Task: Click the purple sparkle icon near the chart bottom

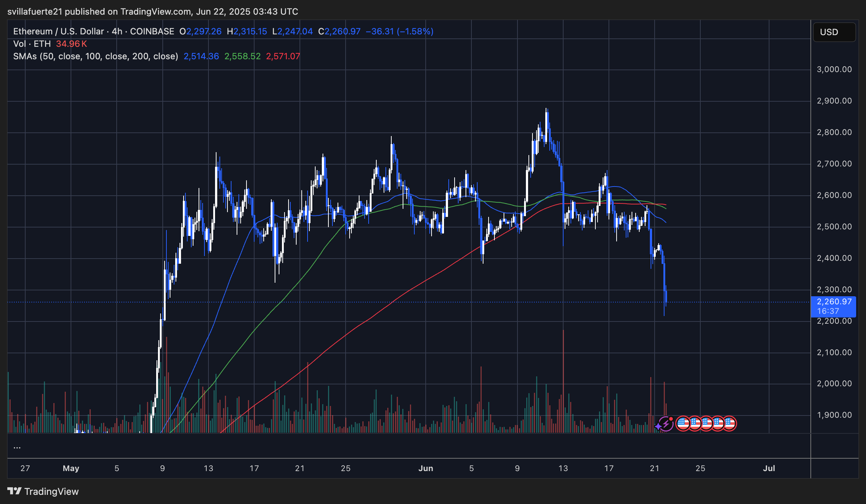Action: pos(658,426)
